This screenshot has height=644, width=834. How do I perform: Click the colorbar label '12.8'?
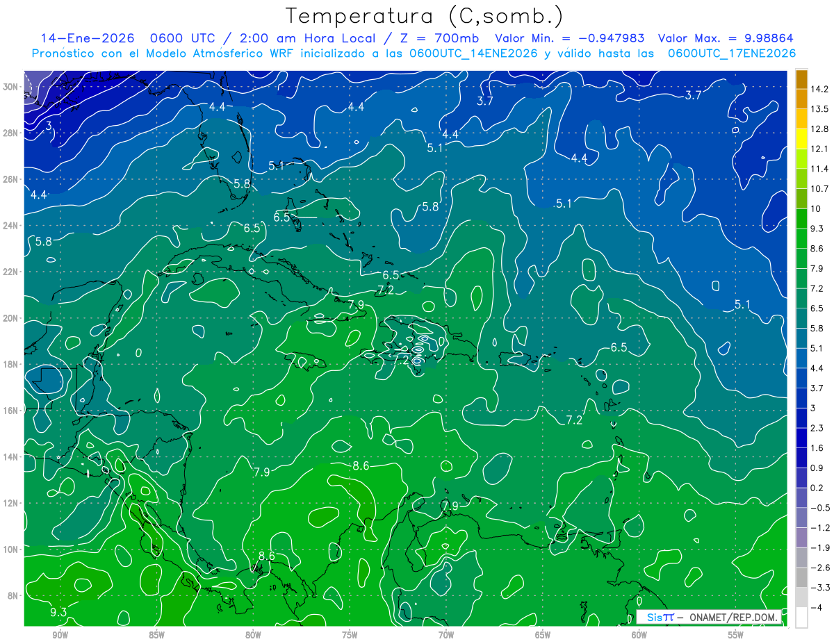point(819,129)
